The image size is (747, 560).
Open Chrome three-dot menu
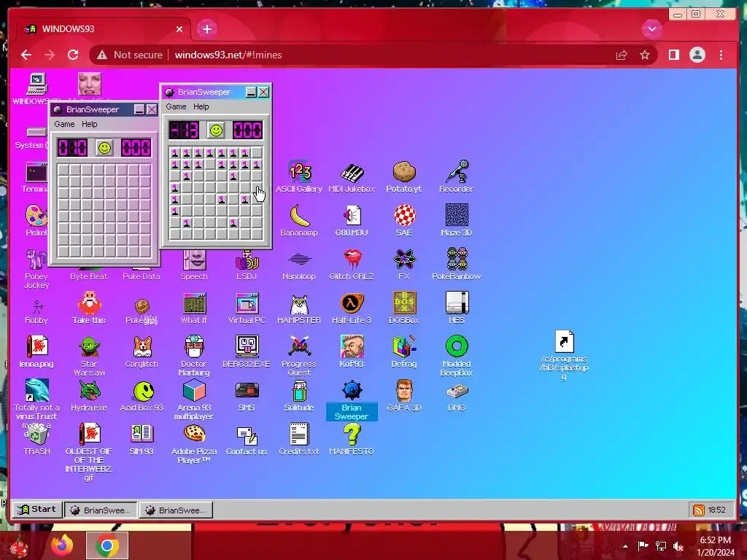721,55
